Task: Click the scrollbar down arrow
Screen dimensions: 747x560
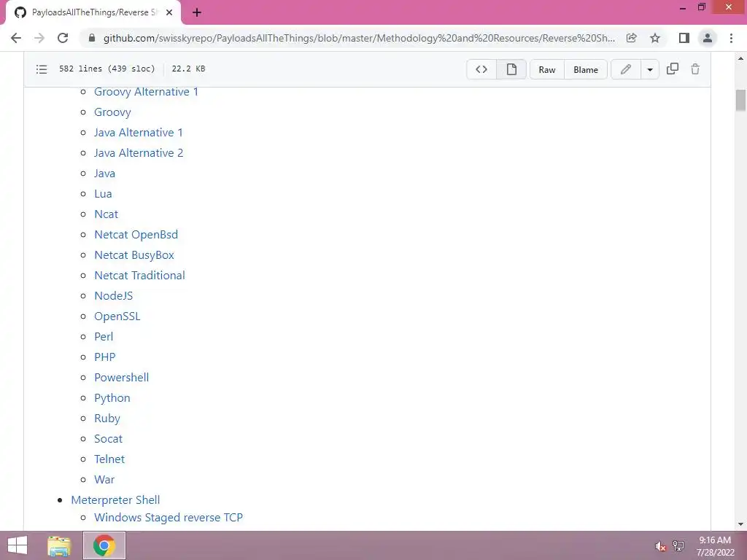Action: pos(740,525)
